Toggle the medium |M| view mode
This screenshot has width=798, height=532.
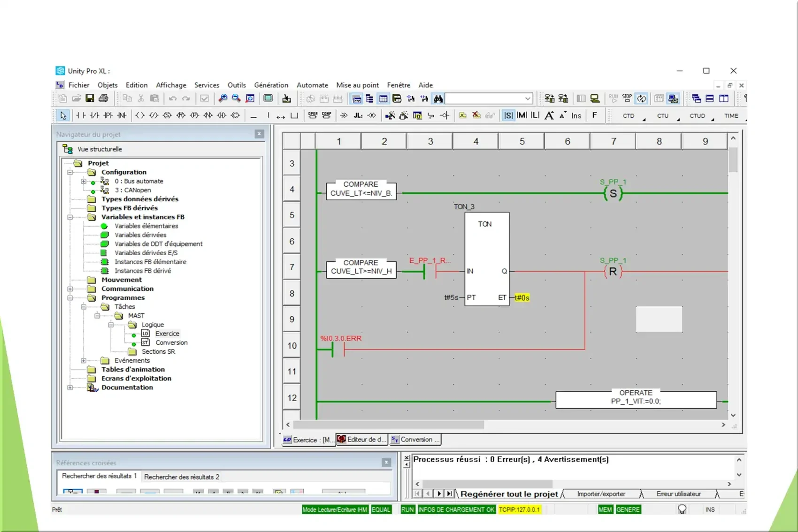[522, 115]
